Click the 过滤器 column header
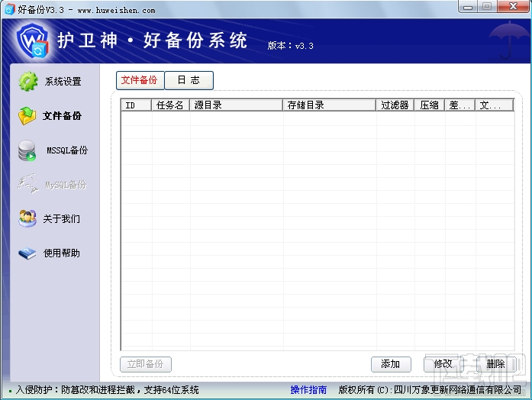532x400 pixels. 395,105
